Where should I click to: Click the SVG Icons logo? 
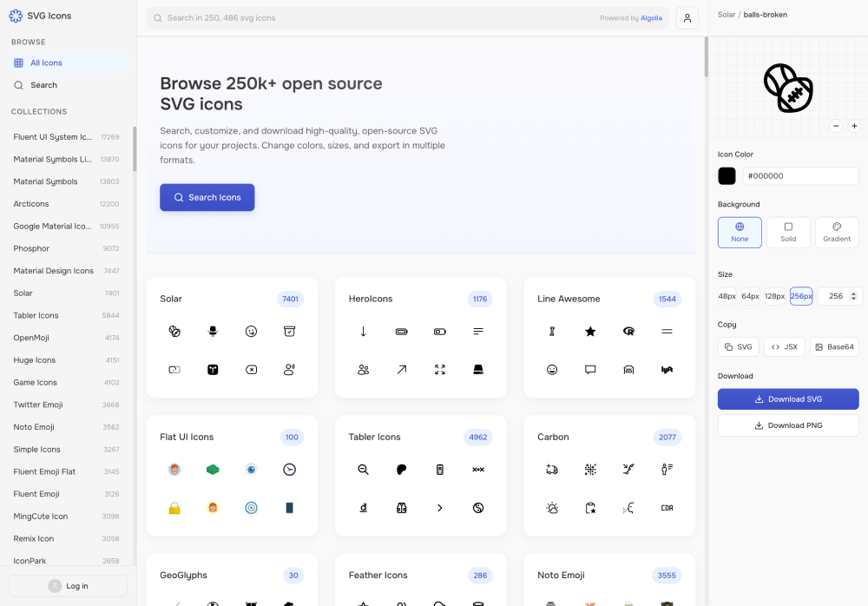pyautogui.click(x=40, y=16)
